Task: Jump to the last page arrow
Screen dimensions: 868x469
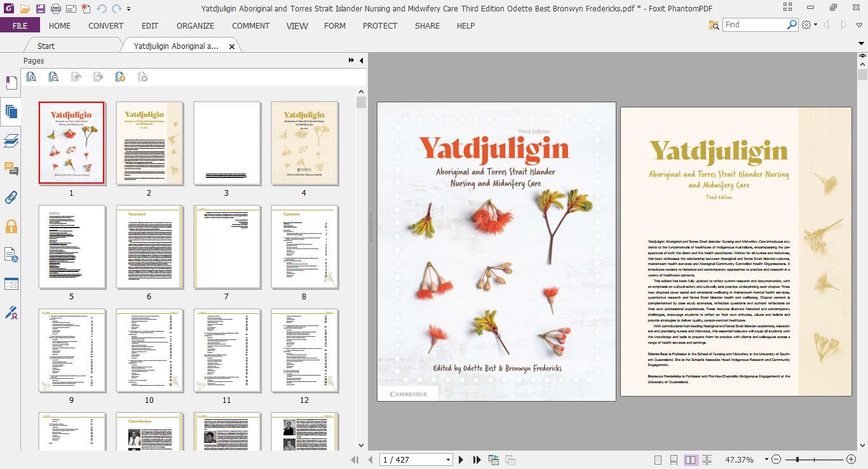Action: [x=477, y=459]
